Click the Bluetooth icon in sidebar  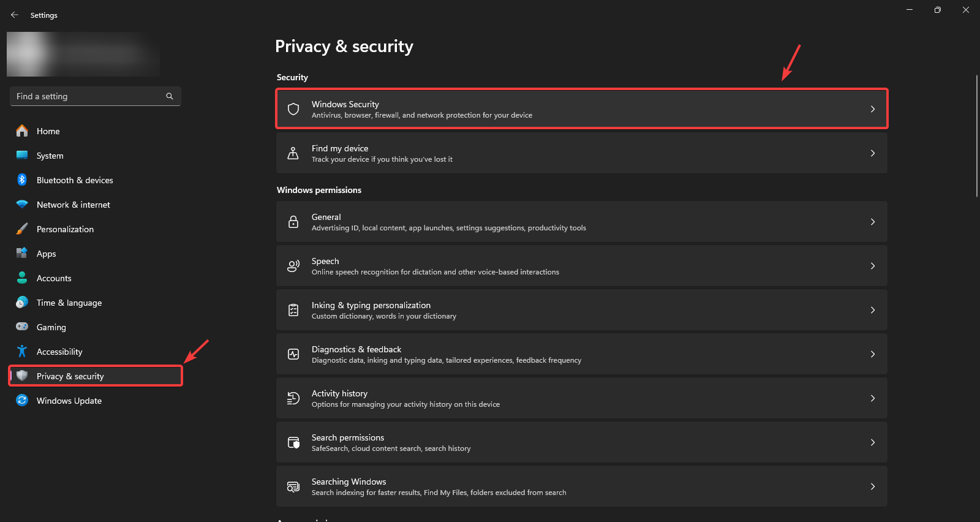click(22, 180)
